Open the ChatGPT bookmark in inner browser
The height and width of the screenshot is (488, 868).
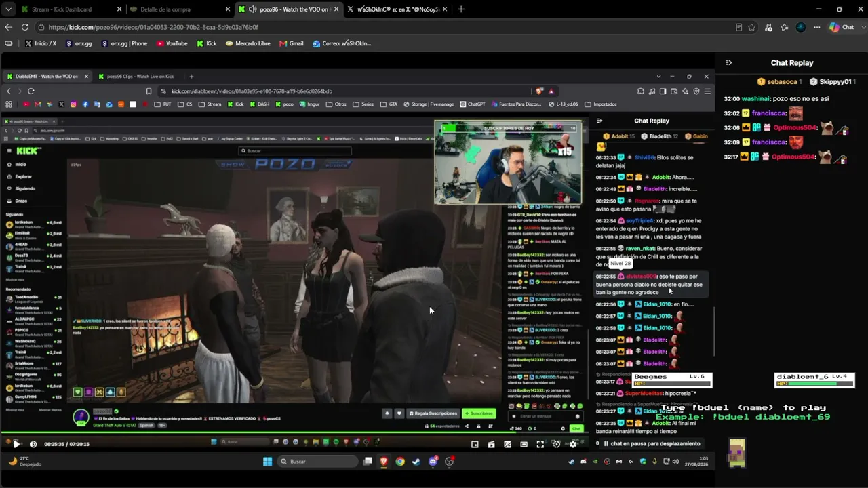pos(472,104)
